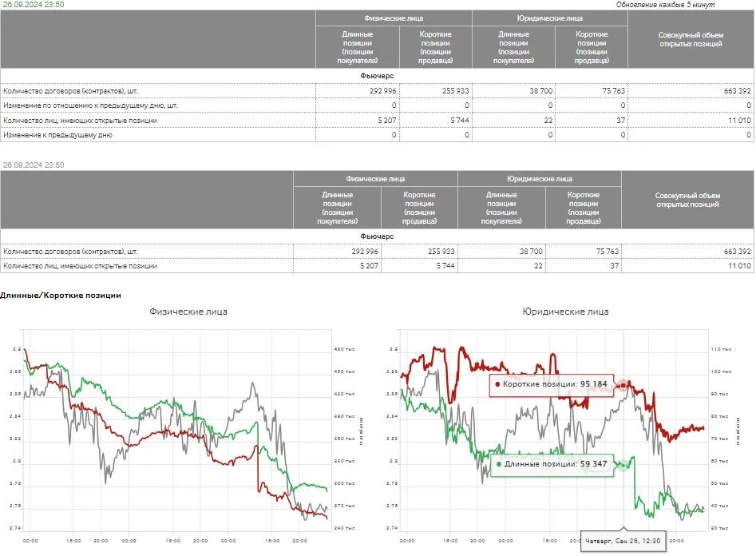
Task: Click total-volume zero in "Изменение к предыдущему дню" row
Action: [748, 135]
